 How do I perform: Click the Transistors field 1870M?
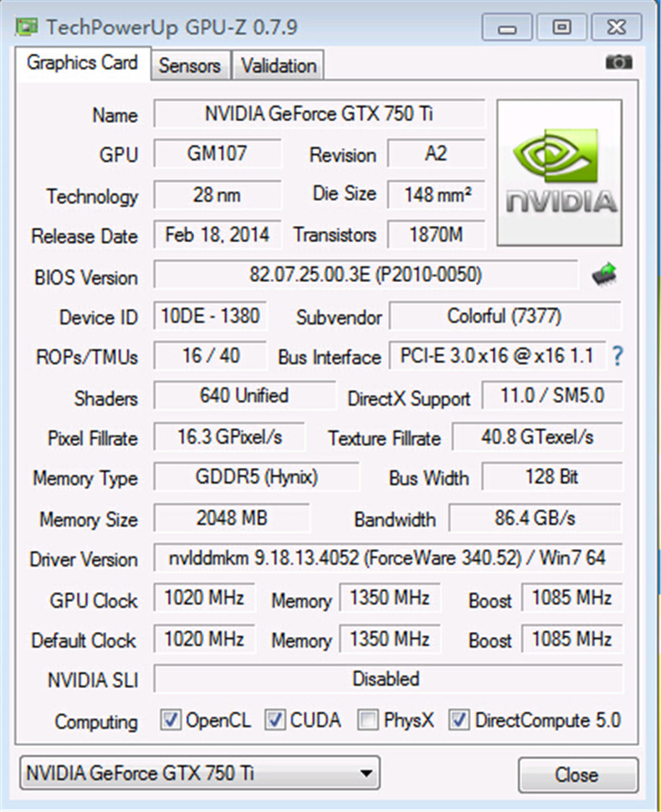point(437,234)
